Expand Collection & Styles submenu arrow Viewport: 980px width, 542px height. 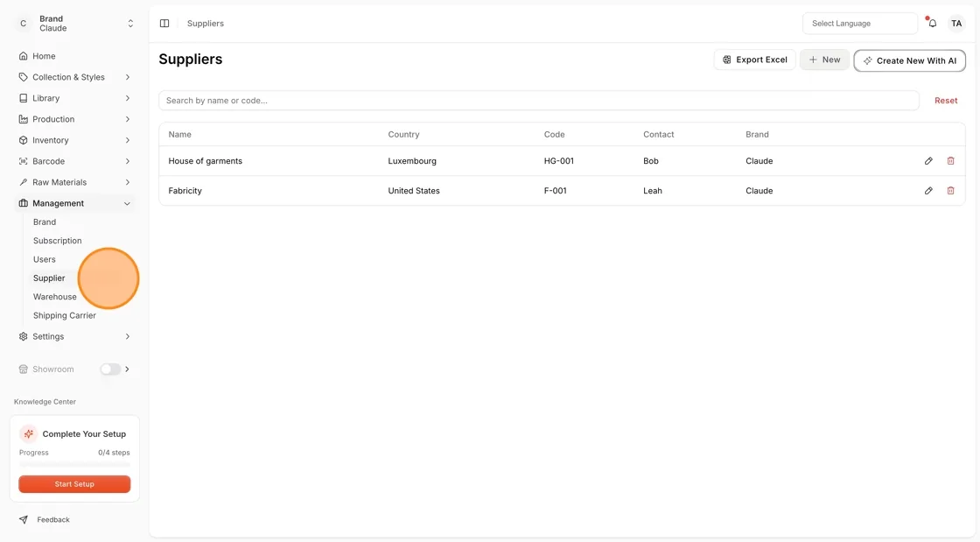128,78
